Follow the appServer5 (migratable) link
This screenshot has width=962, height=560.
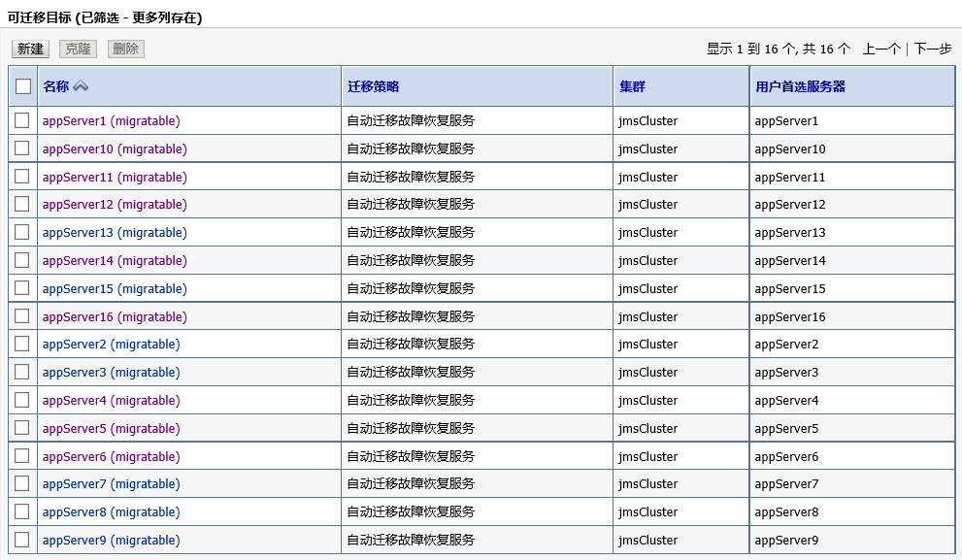111,429
